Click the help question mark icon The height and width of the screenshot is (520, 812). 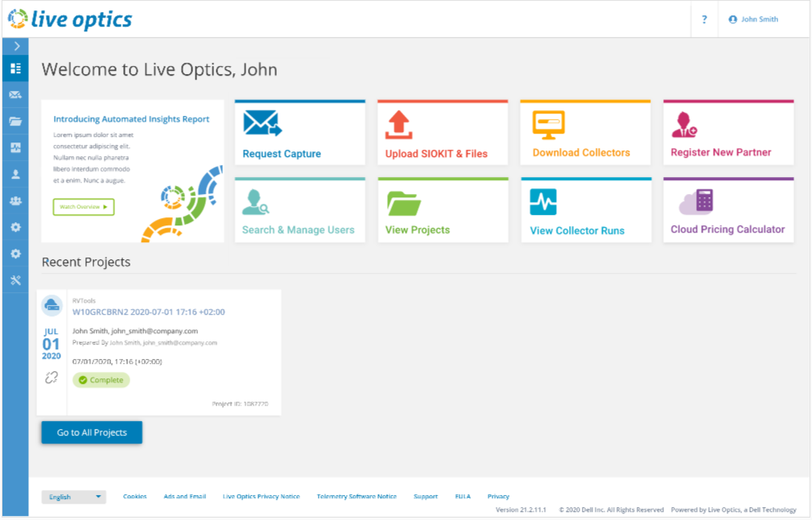[x=704, y=19]
